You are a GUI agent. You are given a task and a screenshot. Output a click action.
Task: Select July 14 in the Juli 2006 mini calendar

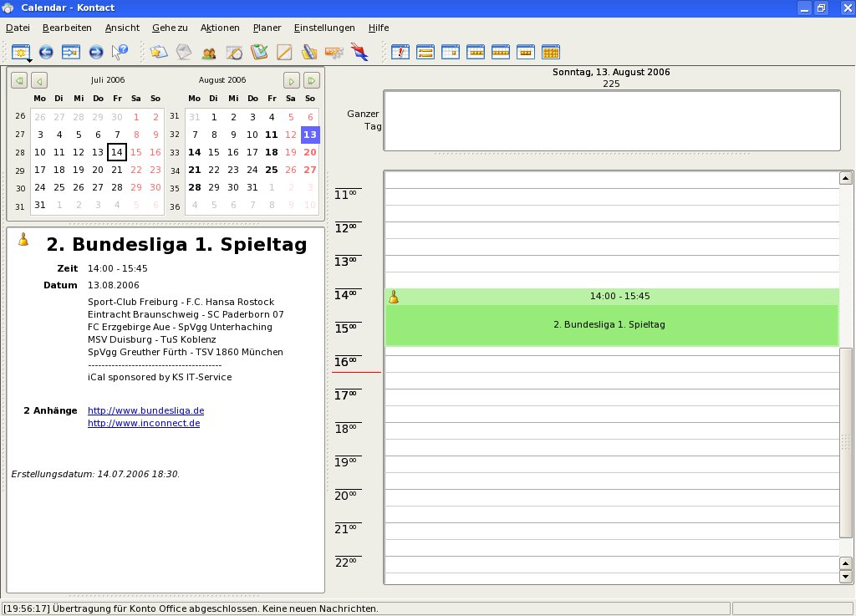[117, 152]
